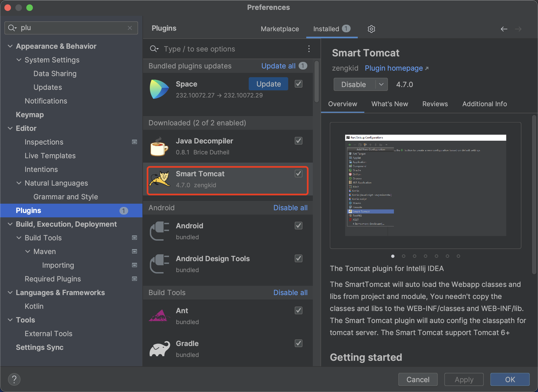Viewport: 538px width, 392px height.
Task: Open the Disable button dropdown arrow
Action: tap(381, 84)
